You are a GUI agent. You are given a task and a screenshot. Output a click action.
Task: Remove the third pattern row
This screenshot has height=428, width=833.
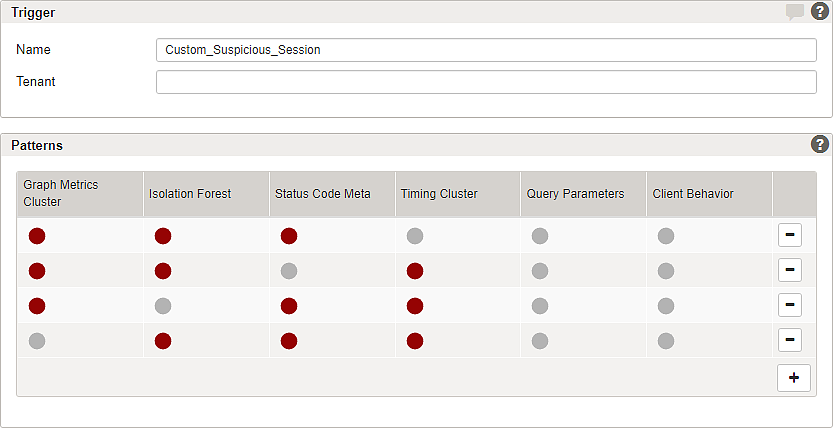pyautogui.click(x=789, y=306)
